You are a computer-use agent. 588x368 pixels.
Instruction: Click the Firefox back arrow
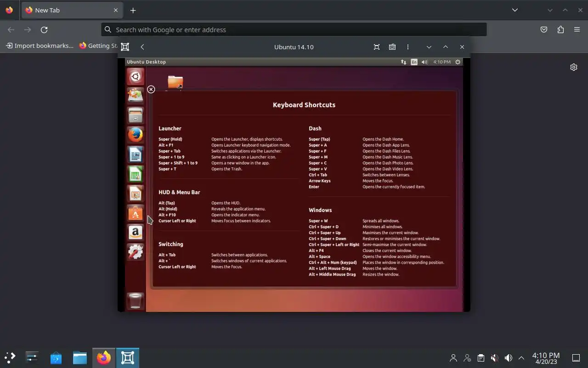[11, 29]
